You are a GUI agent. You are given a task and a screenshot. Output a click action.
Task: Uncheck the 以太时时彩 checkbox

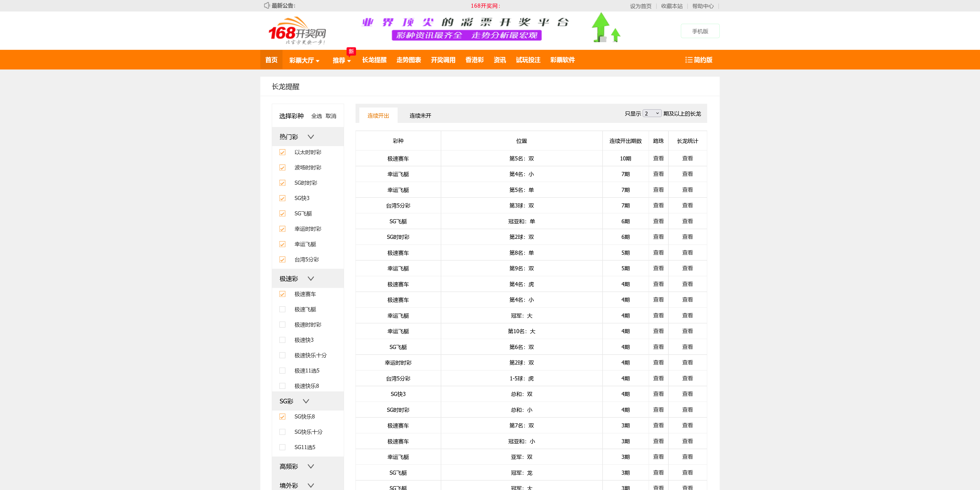(x=282, y=152)
